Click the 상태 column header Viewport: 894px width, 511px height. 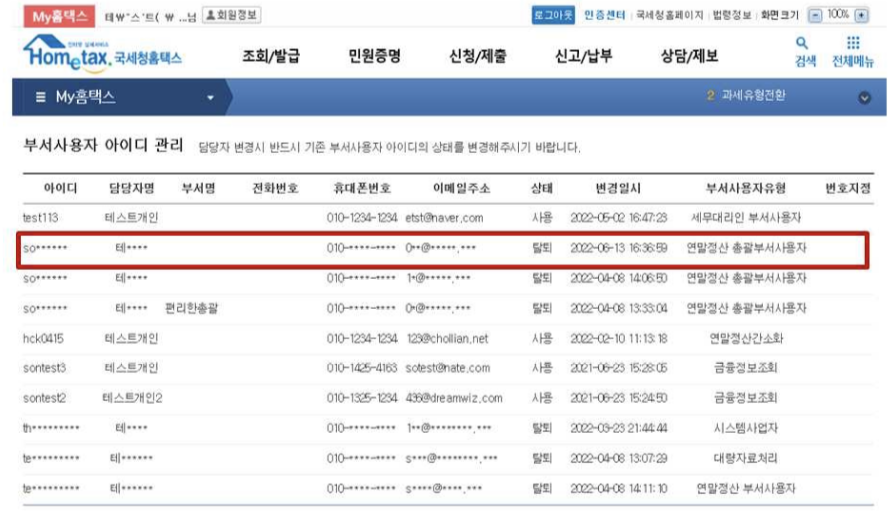pyautogui.click(x=542, y=188)
